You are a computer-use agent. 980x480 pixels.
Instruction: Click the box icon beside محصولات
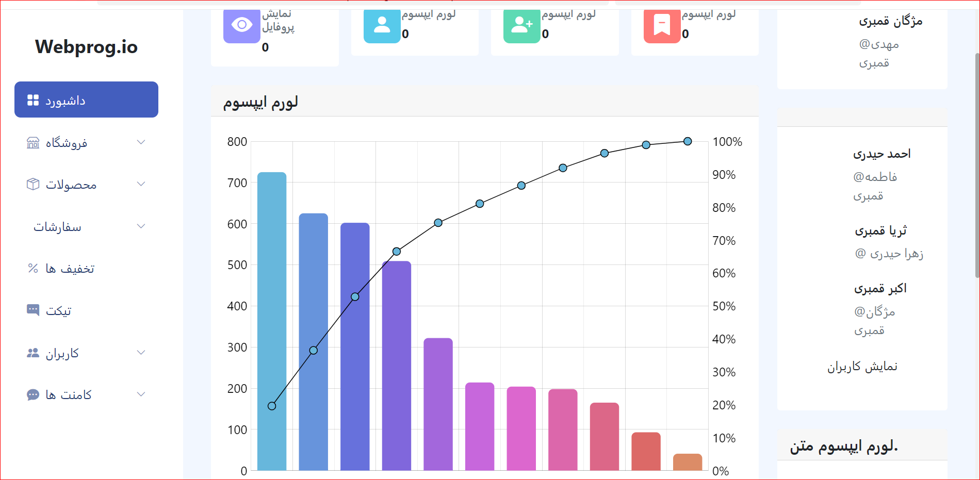33,184
